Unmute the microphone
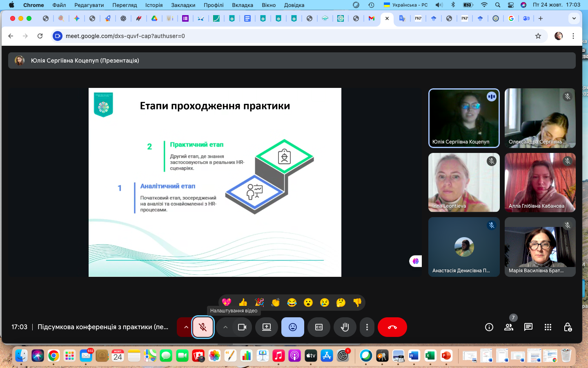 pyautogui.click(x=203, y=327)
